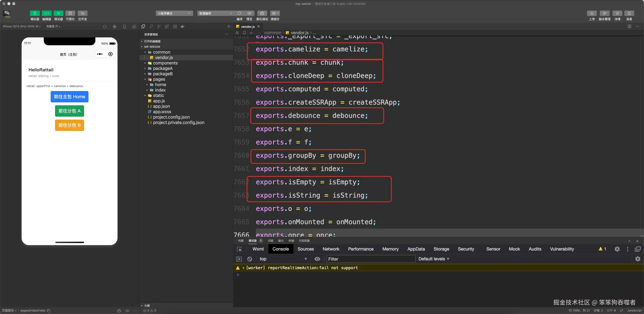Image resolution: width=644 pixels, height=314 pixels.
Task: Toggle the debugger panel button (调试器)
Action: [58, 13]
